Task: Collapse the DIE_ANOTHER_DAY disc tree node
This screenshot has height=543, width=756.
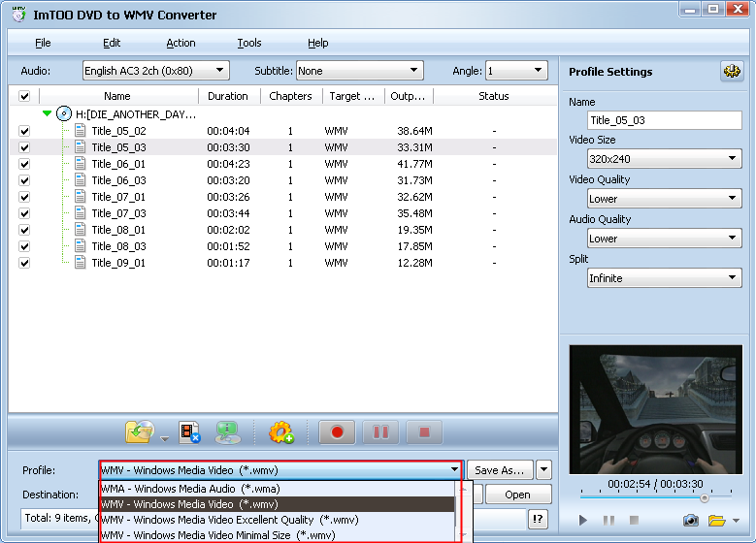Action: point(47,113)
